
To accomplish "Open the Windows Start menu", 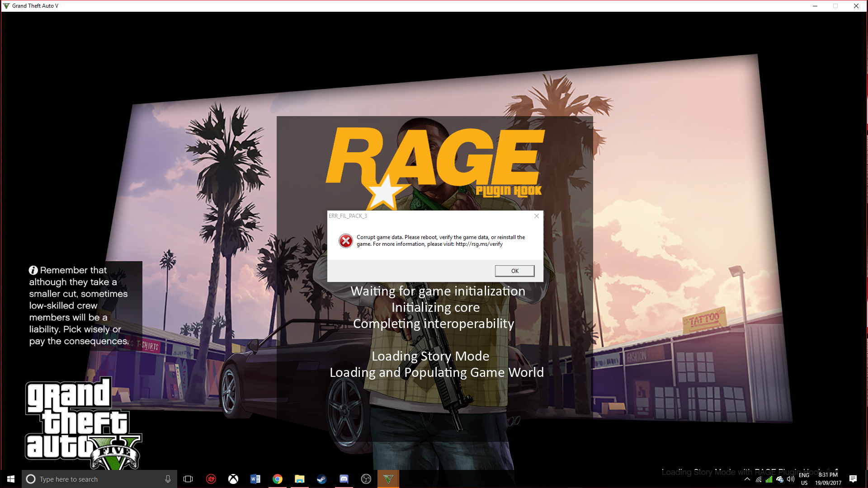I will click(11, 479).
